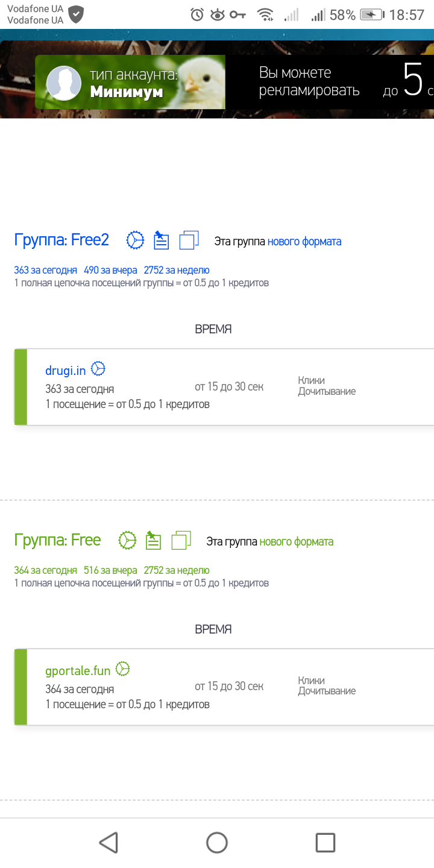This screenshot has width=434, height=868.
Task: Tap the profile avatar picture
Action: pos(63,83)
